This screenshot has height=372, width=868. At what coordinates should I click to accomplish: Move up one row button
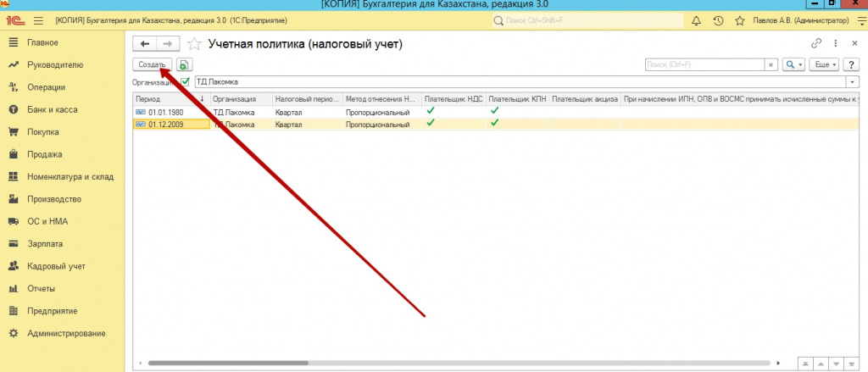821,364
